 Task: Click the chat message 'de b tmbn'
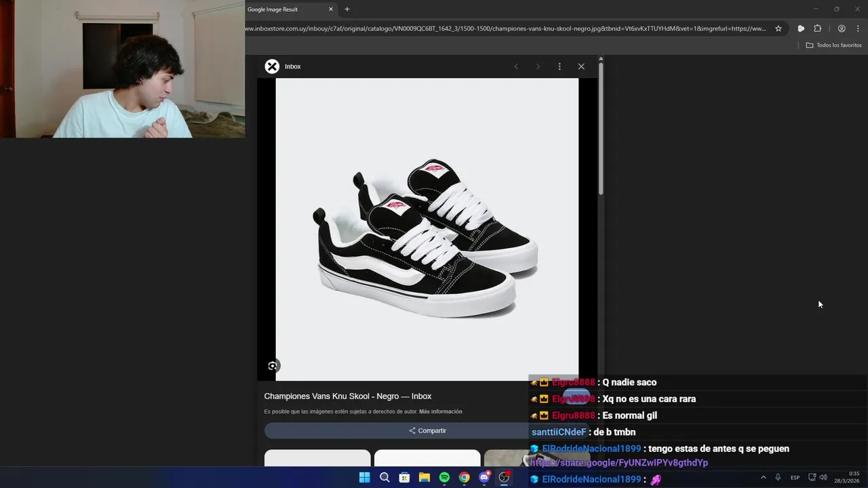click(614, 432)
